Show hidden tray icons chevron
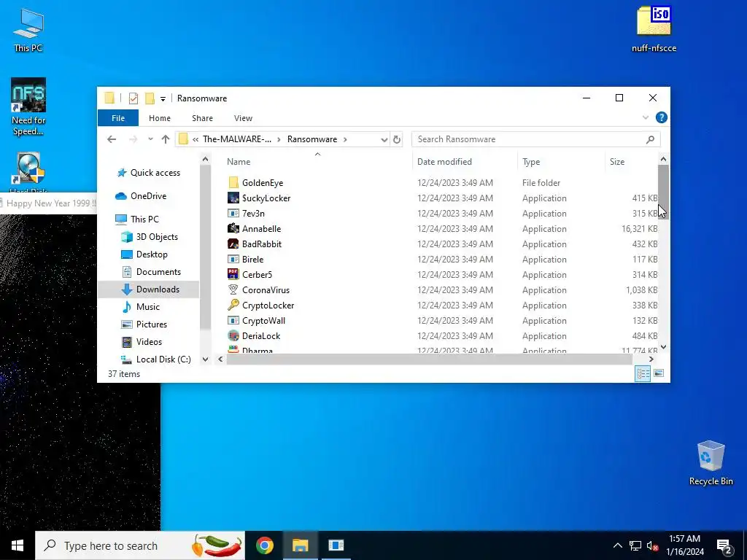The height and width of the screenshot is (560, 747). (617, 545)
